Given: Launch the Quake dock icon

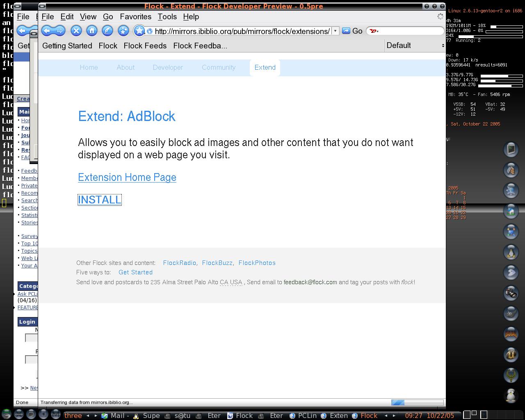Looking at the screenshot, I should [511, 375].
